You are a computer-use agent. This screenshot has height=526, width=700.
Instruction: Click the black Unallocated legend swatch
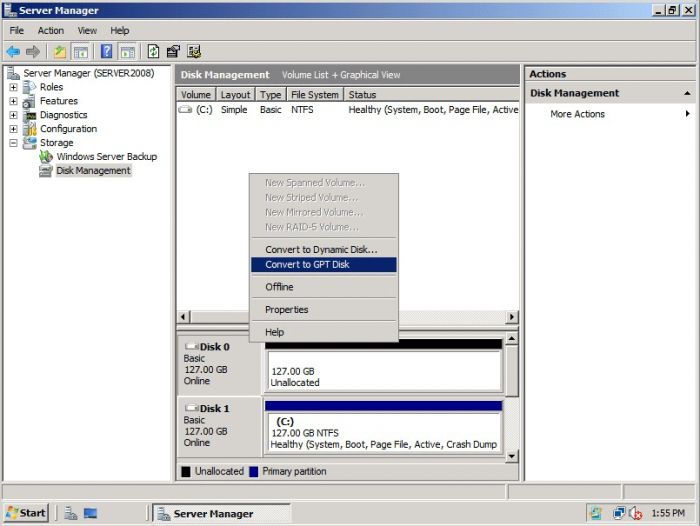click(x=186, y=472)
